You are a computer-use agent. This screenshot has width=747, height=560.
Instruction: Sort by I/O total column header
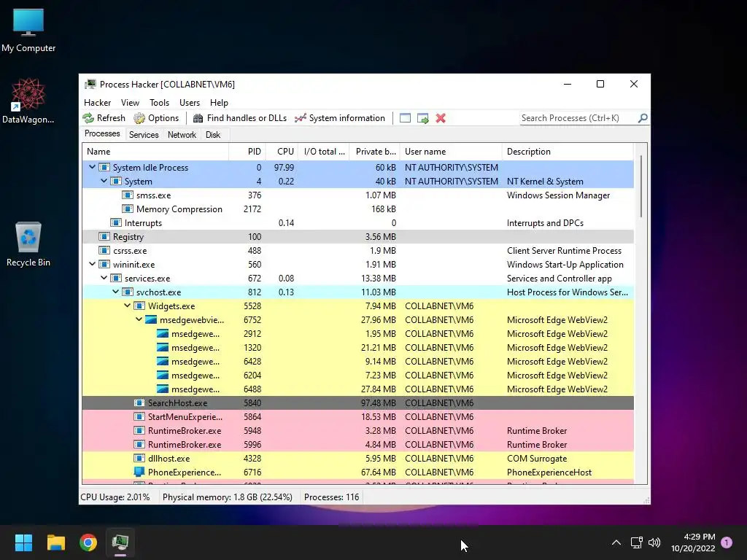coord(324,152)
